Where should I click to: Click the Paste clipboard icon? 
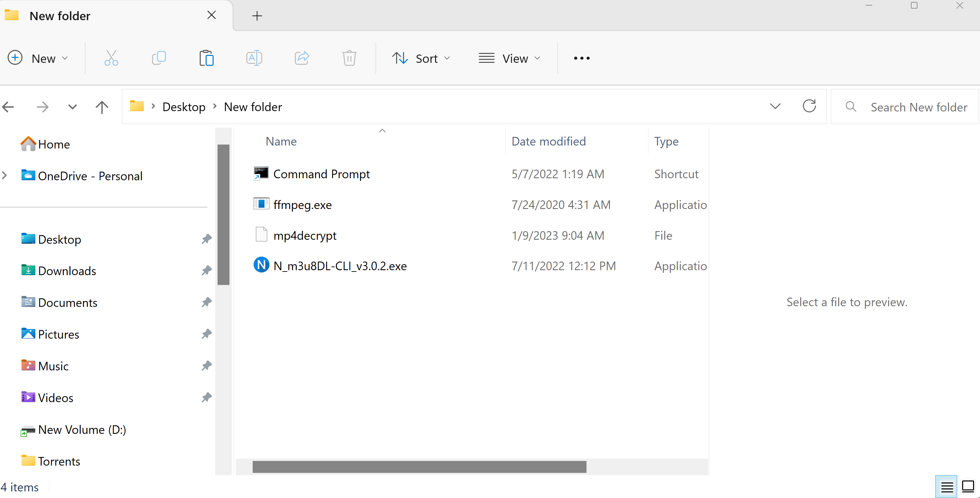[206, 58]
